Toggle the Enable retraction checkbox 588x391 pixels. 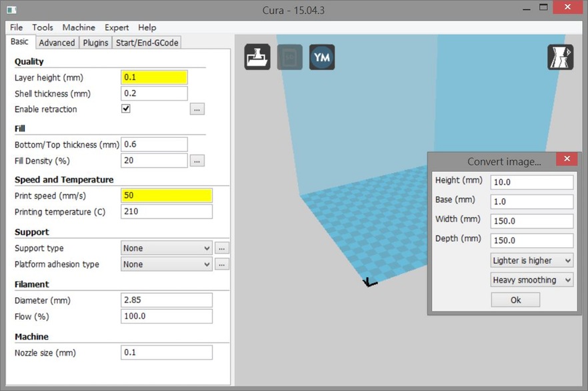click(x=126, y=109)
